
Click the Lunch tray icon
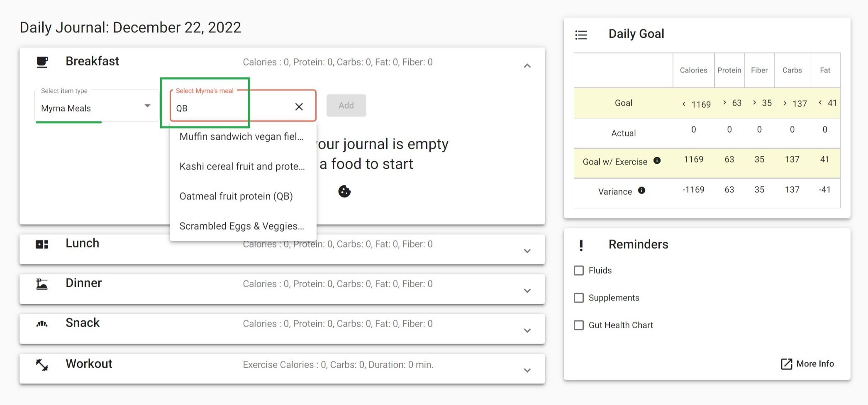click(x=42, y=244)
